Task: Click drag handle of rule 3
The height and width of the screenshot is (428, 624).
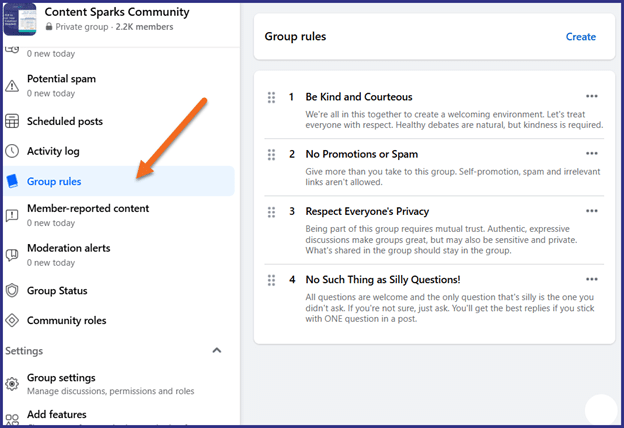Action: 271,212
